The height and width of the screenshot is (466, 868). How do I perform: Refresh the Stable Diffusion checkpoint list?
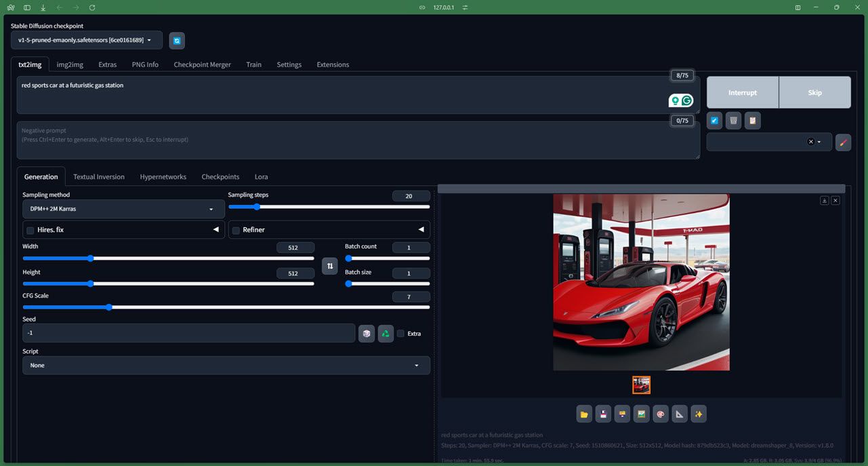(x=176, y=40)
